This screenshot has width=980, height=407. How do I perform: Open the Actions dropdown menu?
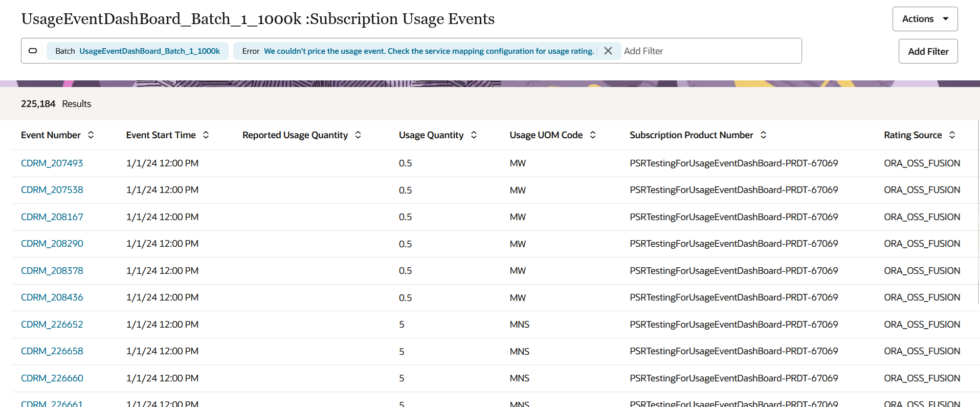pyautogui.click(x=925, y=19)
